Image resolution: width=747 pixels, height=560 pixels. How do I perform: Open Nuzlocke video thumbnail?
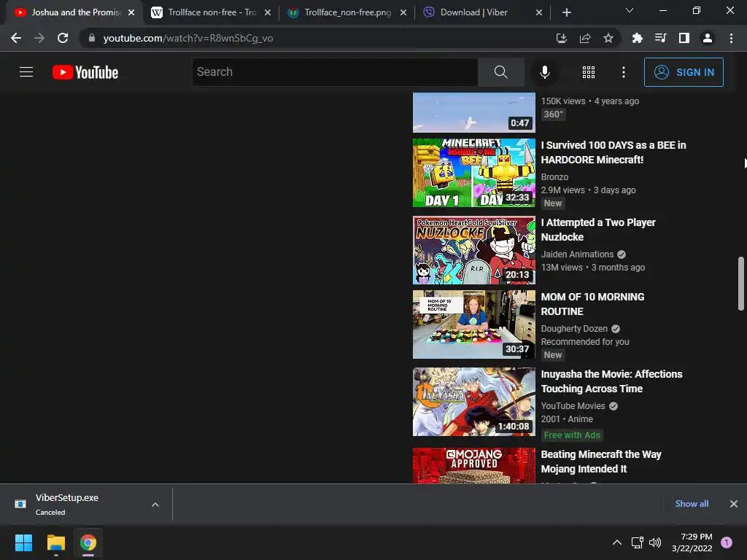[474, 250]
